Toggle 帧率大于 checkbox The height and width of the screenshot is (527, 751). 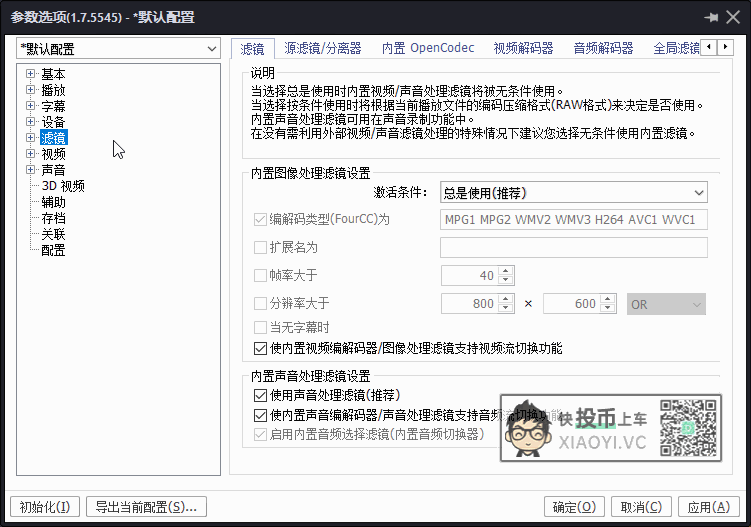[x=260, y=275]
